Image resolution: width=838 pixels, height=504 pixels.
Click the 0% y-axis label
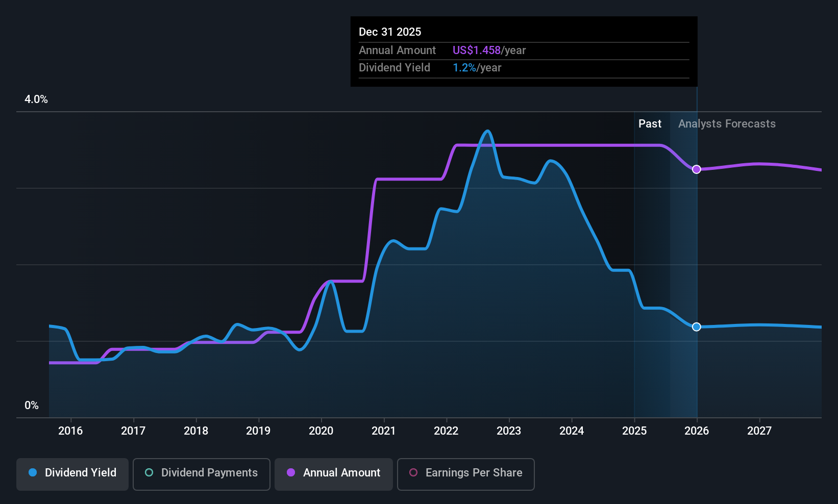point(32,406)
